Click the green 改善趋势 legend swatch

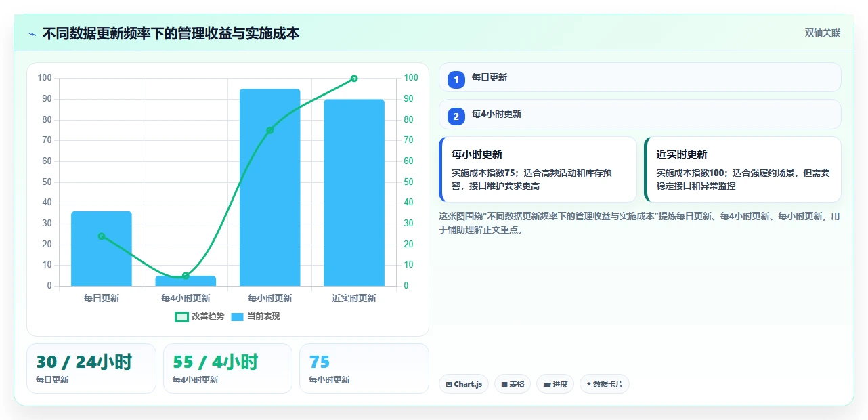coord(181,316)
